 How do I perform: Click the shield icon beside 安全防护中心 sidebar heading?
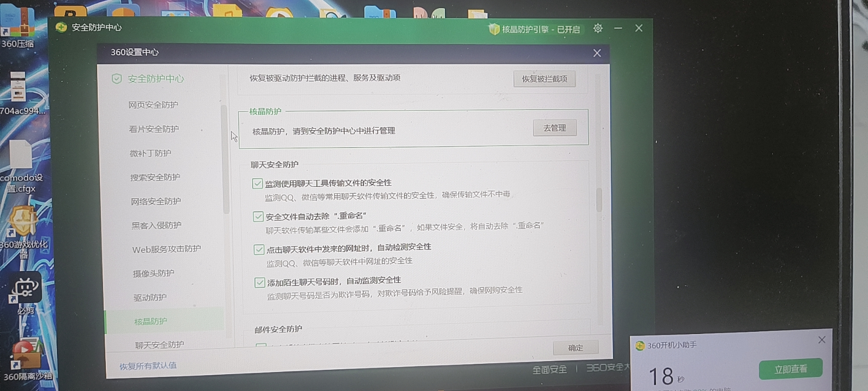pyautogui.click(x=116, y=79)
